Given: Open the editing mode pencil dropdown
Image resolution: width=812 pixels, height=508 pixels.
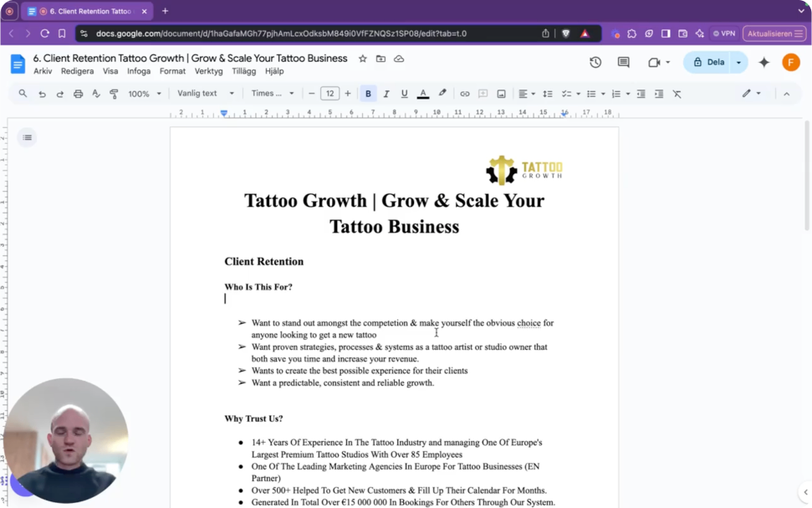Looking at the screenshot, I should (751, 93).
